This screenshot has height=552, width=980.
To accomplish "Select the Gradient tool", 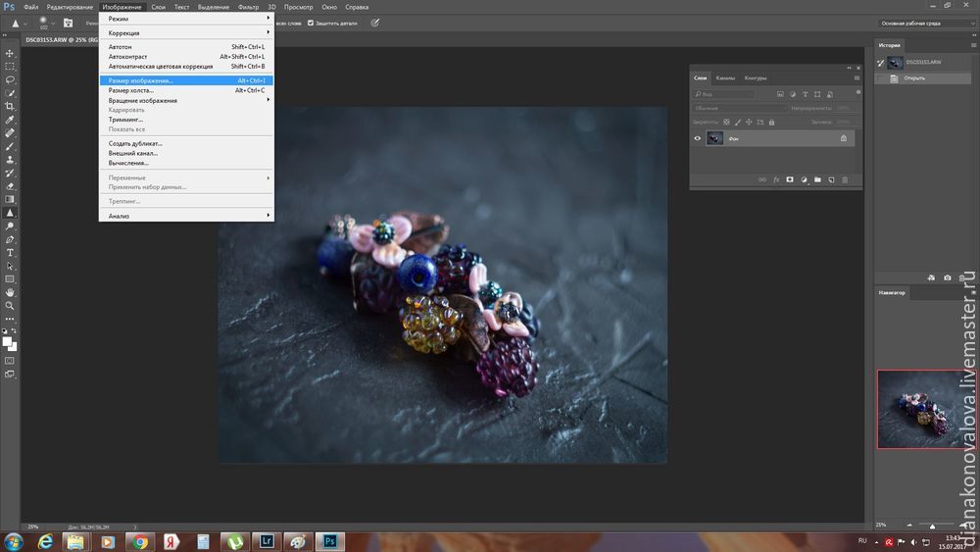I will 10,199.
